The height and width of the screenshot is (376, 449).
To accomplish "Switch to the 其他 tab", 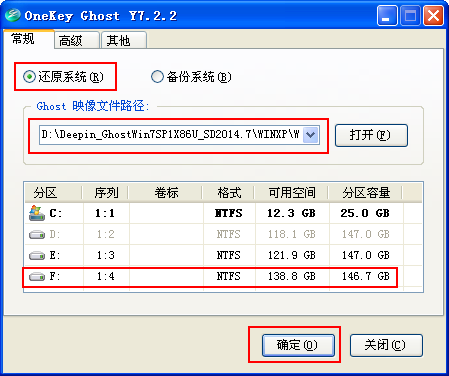I will point(124,40).
